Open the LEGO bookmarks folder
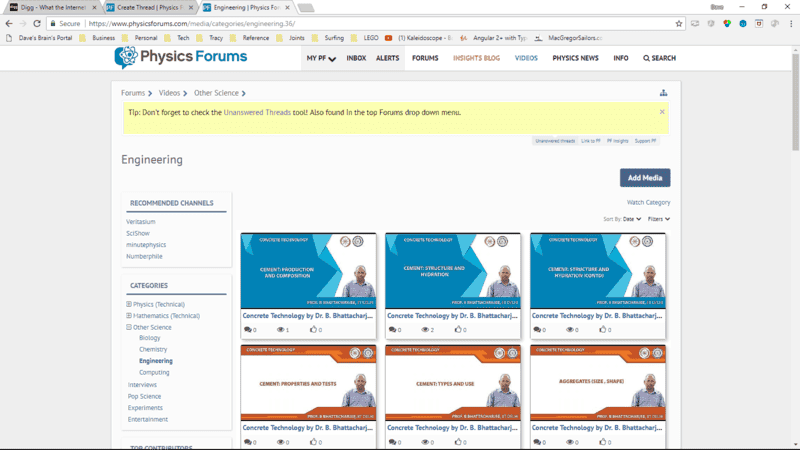This screenshot has height=450, width=800. (x=364, y=38)
